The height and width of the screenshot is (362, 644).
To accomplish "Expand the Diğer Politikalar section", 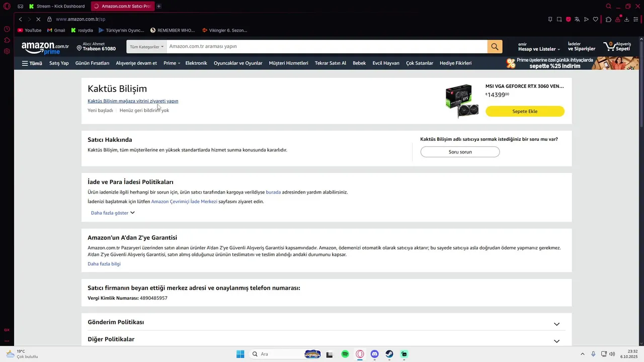I will tap(327, 339).
